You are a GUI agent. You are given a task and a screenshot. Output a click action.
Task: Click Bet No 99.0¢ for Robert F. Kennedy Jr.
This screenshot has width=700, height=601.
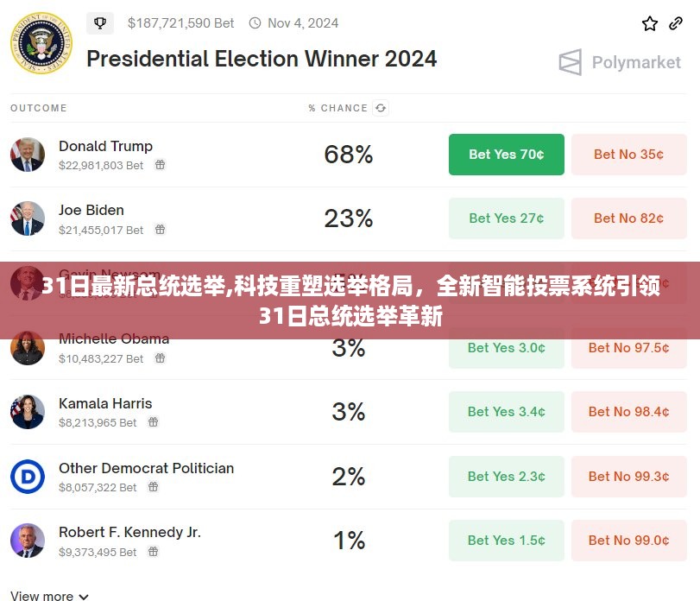(x=628, y=541)
